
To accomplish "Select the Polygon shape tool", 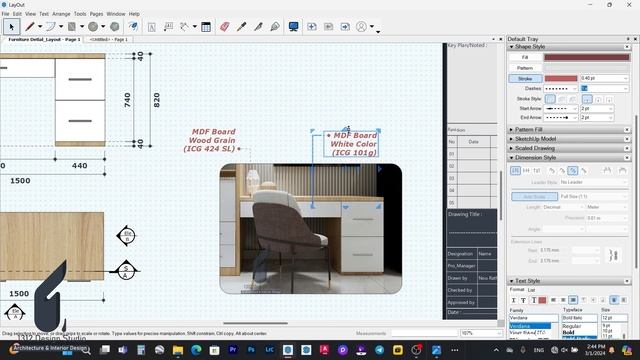I will 115,27.
